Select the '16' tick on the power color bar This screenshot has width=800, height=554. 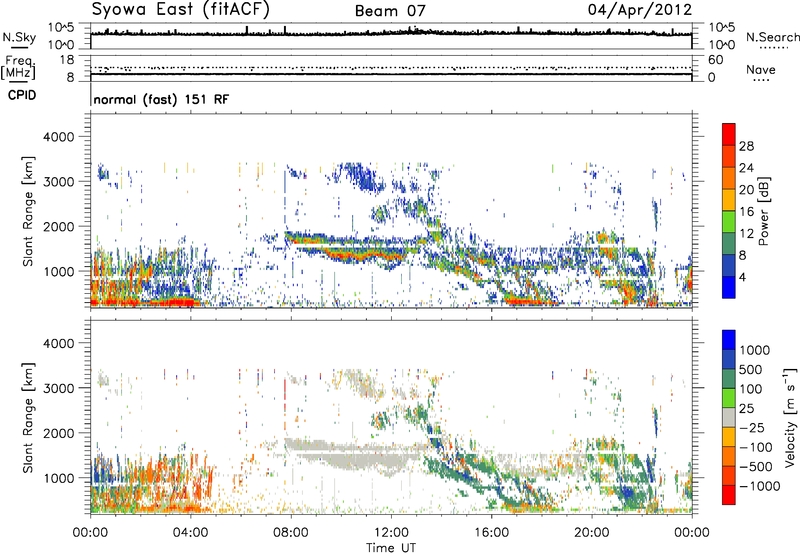pyautogui.click(x=746, y=212)
